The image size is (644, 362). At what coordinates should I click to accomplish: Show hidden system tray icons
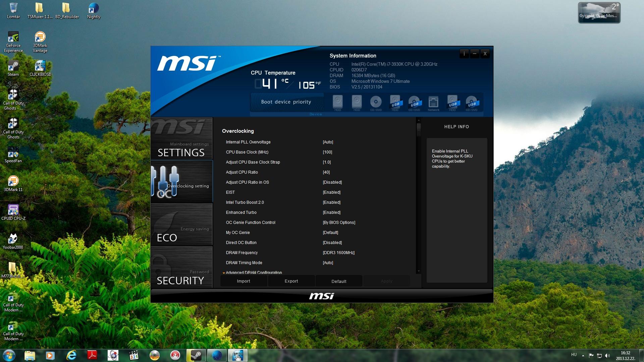click(x=583, y=356)
